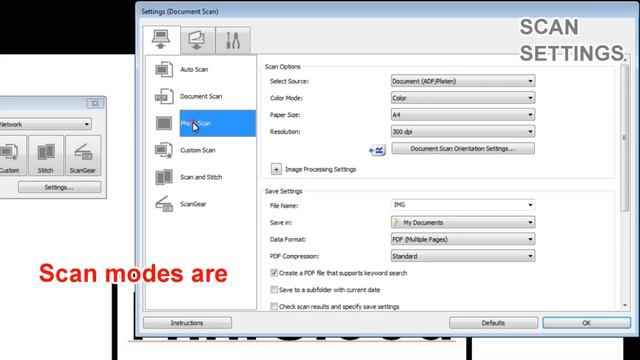Select Scan and Stitch mode label

point(201,177)
